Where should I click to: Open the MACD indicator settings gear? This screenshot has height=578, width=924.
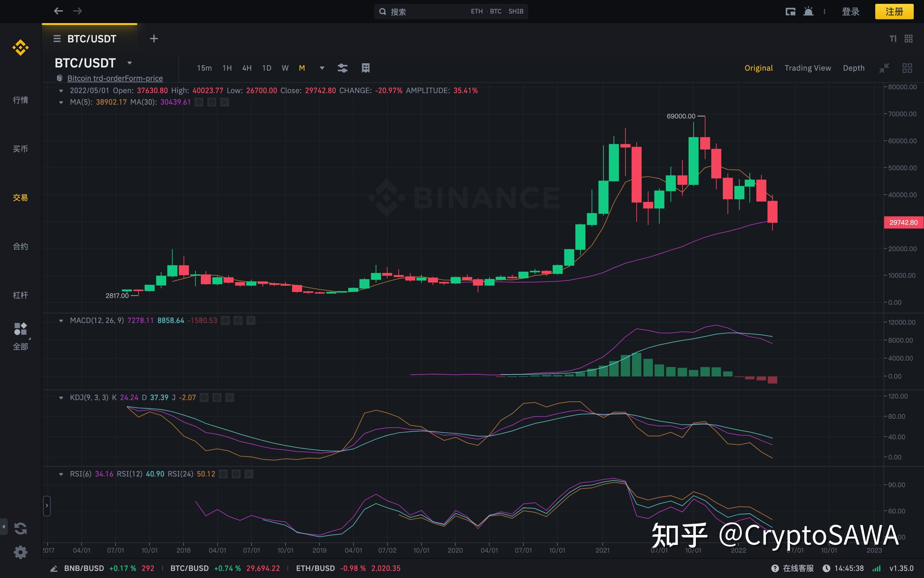click(238, 320)
